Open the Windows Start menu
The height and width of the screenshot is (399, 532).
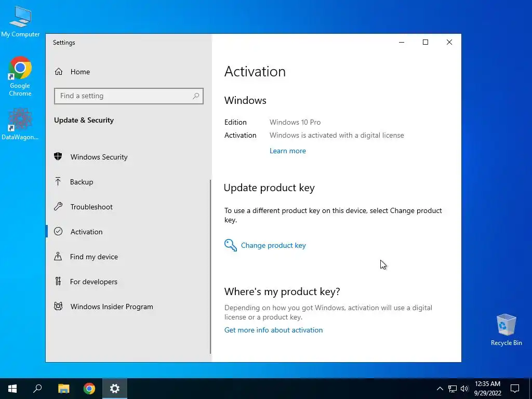pos(12,389)
